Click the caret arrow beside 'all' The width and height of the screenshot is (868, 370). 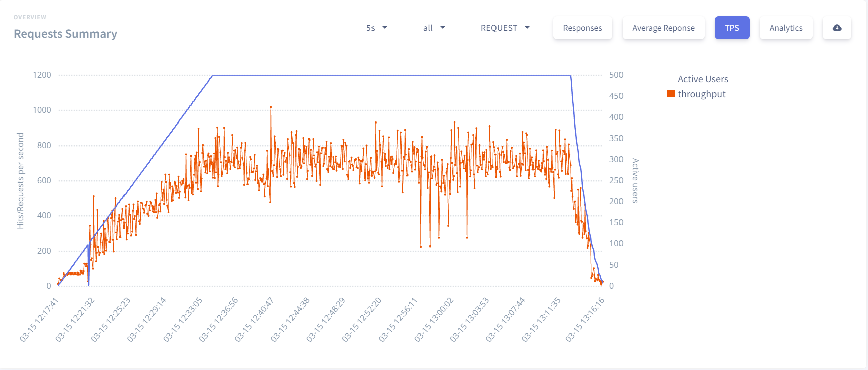[443, 28]
